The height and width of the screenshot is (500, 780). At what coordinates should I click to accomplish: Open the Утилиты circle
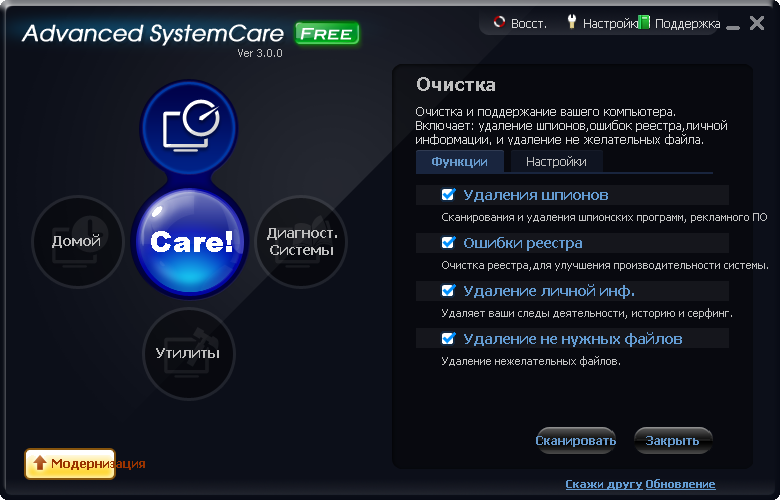188,353
